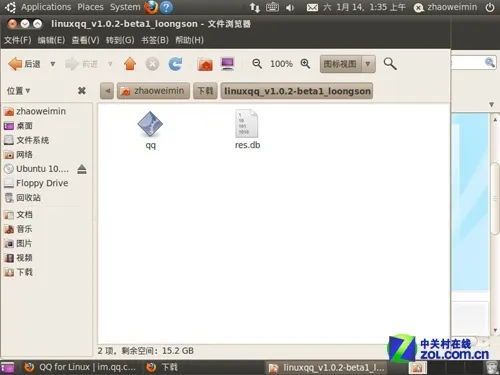Image resolution: width=500 pixels, height=375 pixels.
Task: Launch Firefox from the top panel
Action: 151,7
